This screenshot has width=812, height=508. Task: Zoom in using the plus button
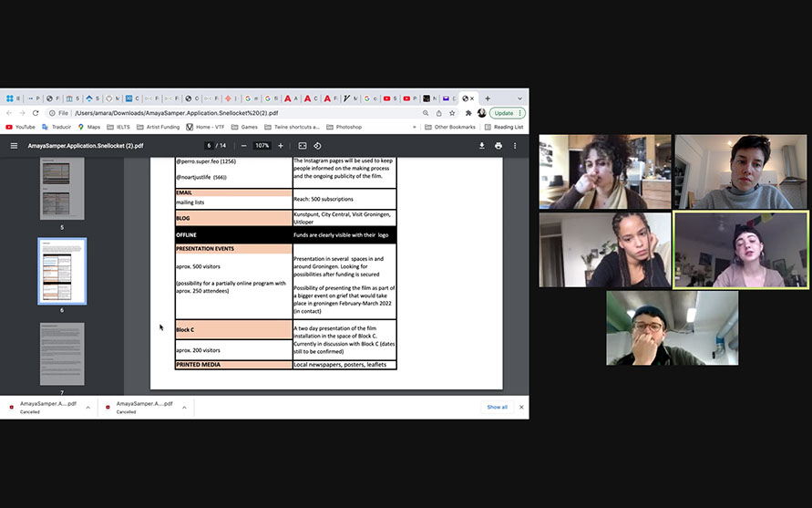(281, 146)
